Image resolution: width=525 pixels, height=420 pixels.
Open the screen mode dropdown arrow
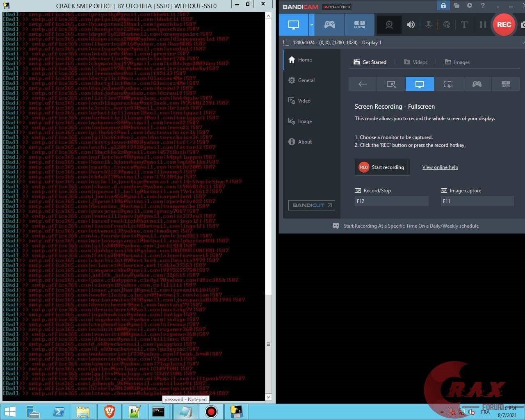click(312, 25)
